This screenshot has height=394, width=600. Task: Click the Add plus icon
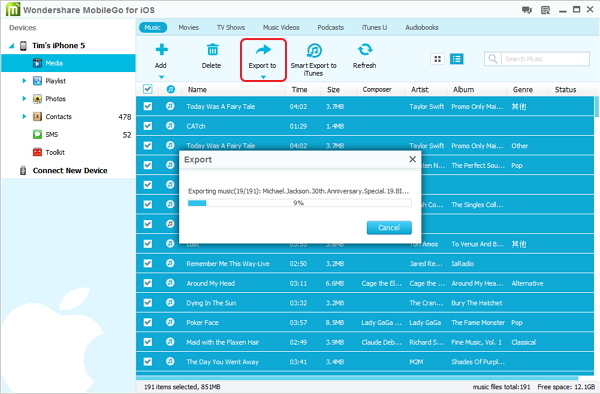pyautogui.click(x=161, y=50)
